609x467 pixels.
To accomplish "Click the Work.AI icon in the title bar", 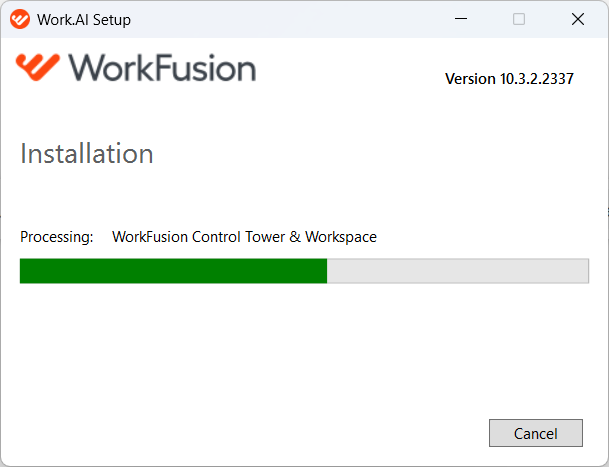I will click(x=20, y=19).
